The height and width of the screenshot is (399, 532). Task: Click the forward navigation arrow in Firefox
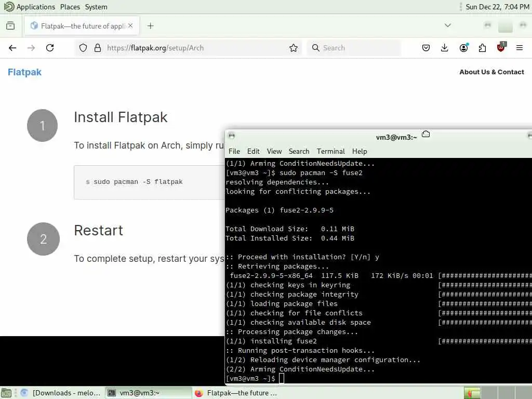point(31,48)
